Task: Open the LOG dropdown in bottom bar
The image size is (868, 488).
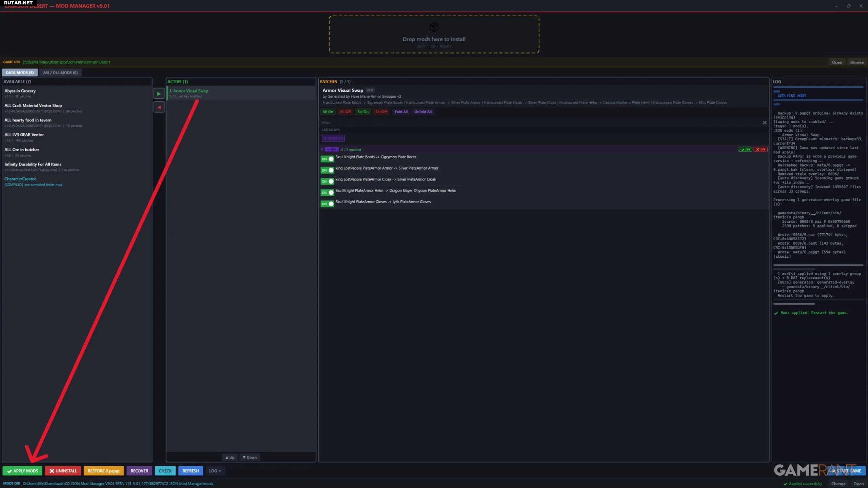Action: tap(215, 471)
